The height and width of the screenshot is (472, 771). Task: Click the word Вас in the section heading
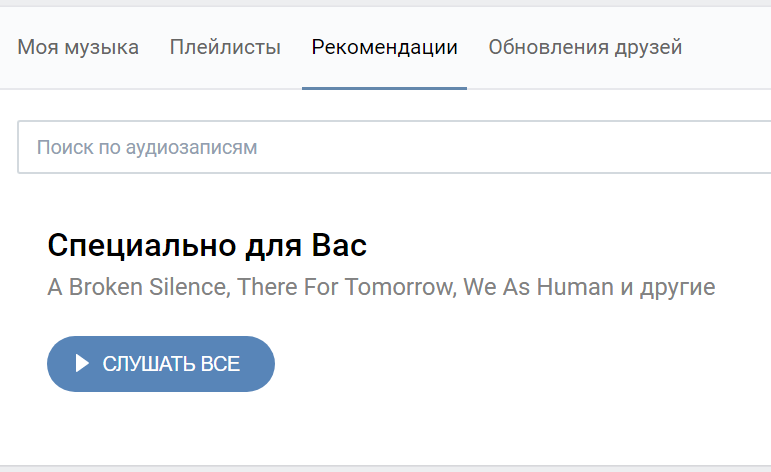coord(339,245)
